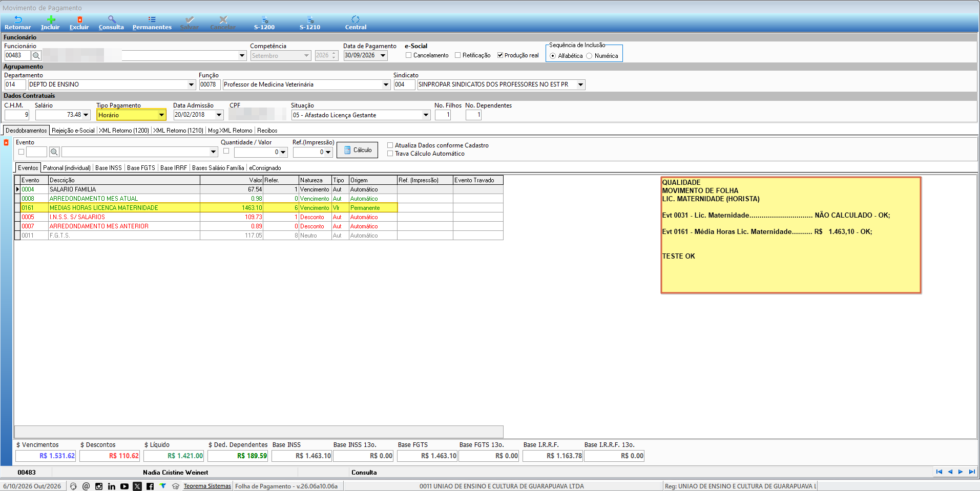Open Facebook icon in status bar
The width and height of the screenshot is (980, 491).
150,486
